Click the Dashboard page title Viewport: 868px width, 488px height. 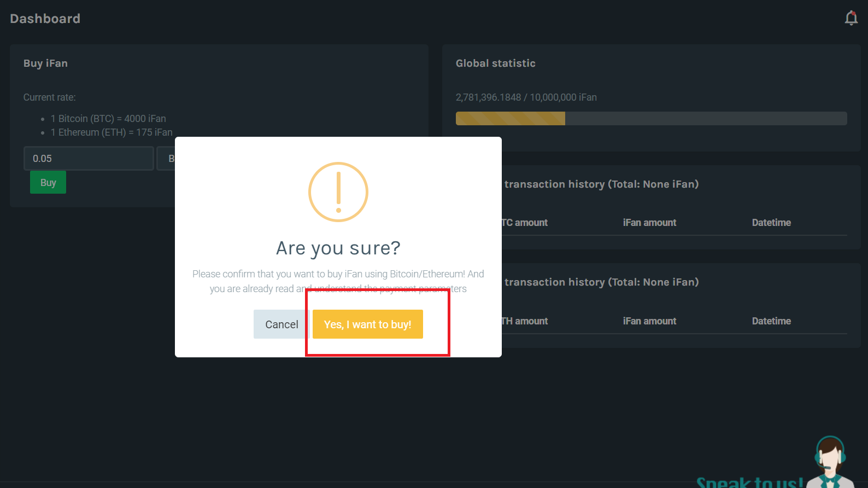[x=45, y=19]
